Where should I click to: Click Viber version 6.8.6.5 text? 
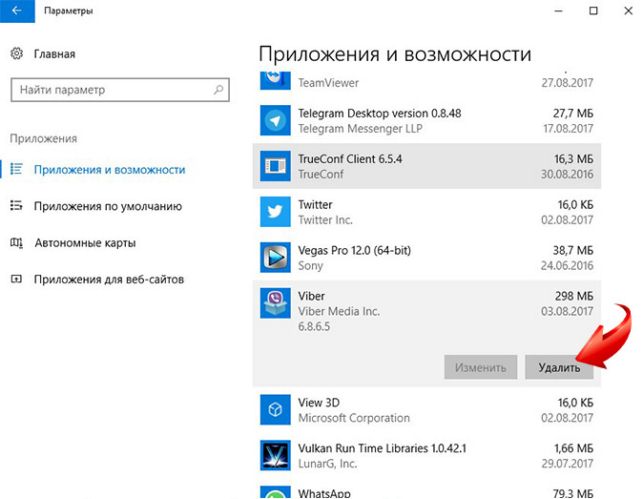coord(314,326)
